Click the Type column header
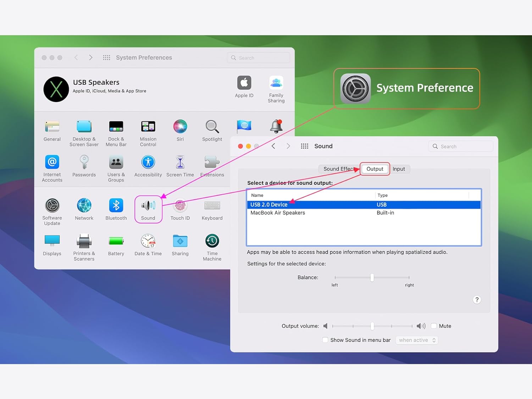Image resolution: width=532 pixels, height=399 pixels. [x=422, y=195]
